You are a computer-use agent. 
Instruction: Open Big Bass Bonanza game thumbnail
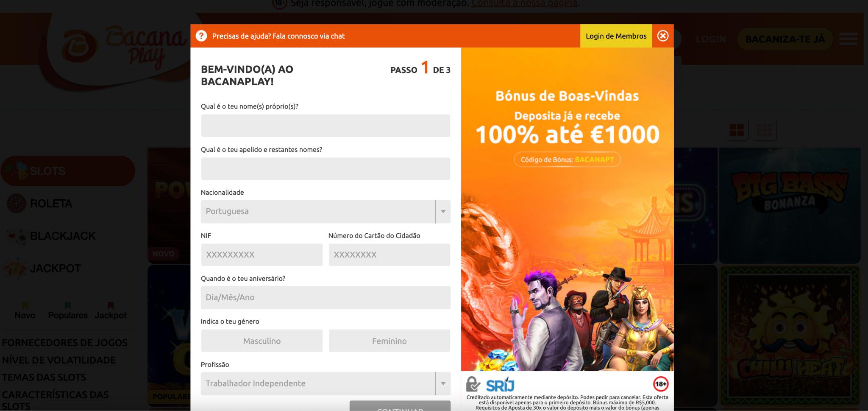pos(790,206)
